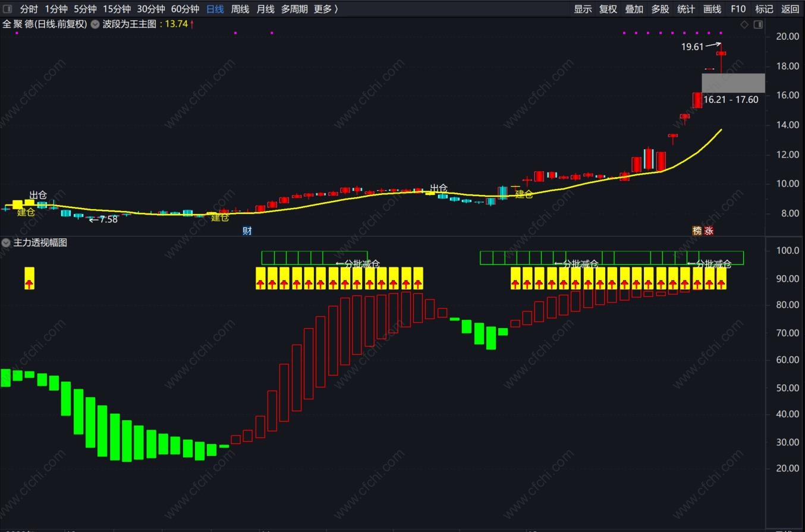
Task: Select the 15分钟 period
Action: [x=117, y=9]
